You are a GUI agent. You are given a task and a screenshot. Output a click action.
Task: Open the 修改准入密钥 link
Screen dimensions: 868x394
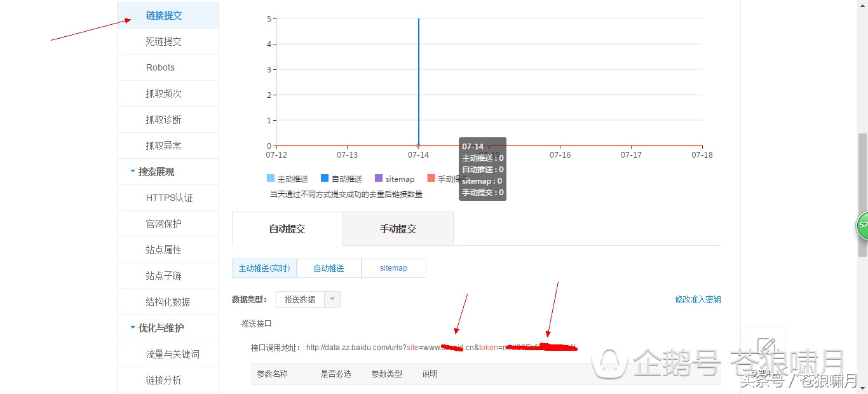(698, 299)
